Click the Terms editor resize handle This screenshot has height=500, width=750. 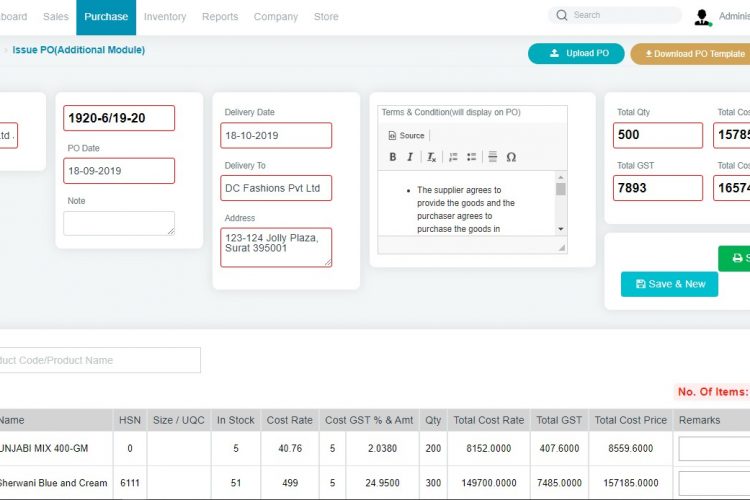click(x=562, y=248)
